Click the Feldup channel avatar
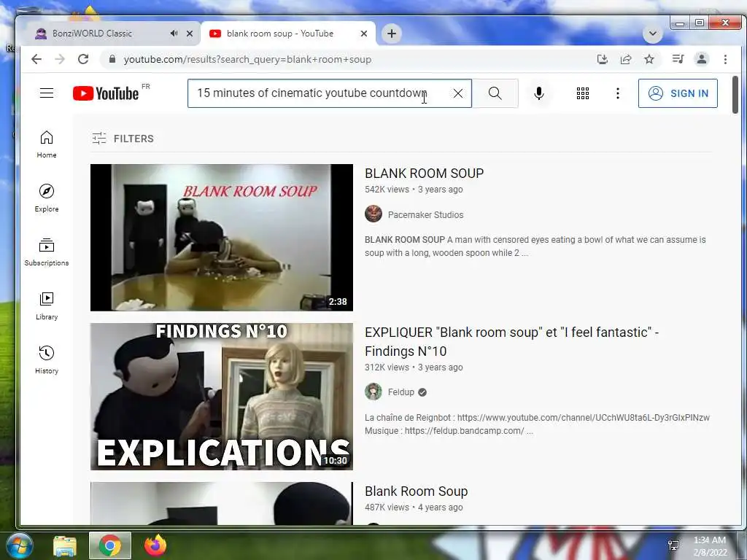This screenshot has width=747, height=560. (373, 392)
